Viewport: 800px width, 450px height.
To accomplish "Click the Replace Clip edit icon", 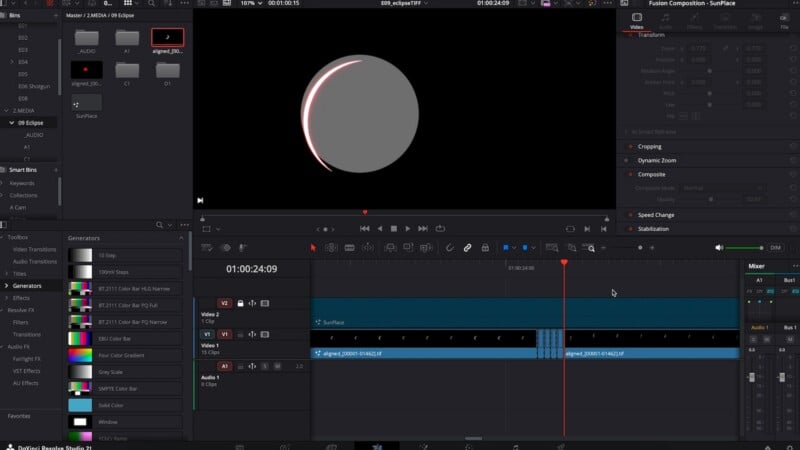I will pos(426,248).
